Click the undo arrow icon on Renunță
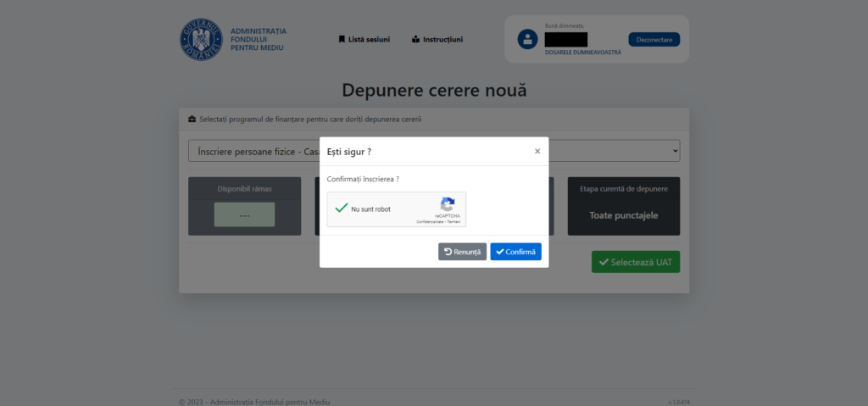The height and width of the screenshot is (406, 868). pos(448,252)
